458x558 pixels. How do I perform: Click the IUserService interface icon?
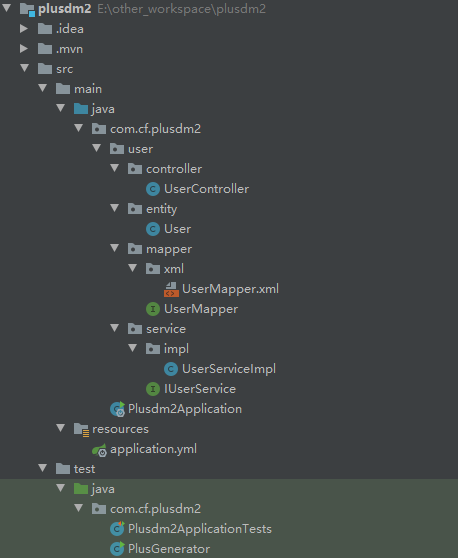tap(153, 389)
